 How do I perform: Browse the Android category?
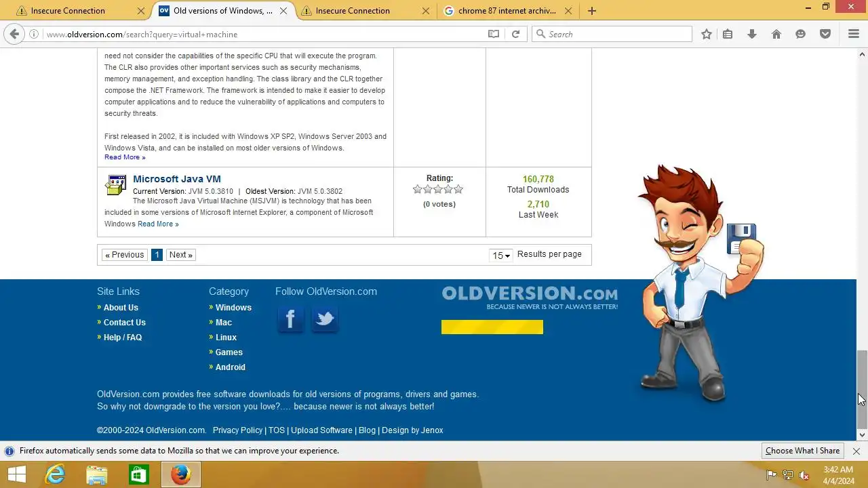tap(231, 367)
